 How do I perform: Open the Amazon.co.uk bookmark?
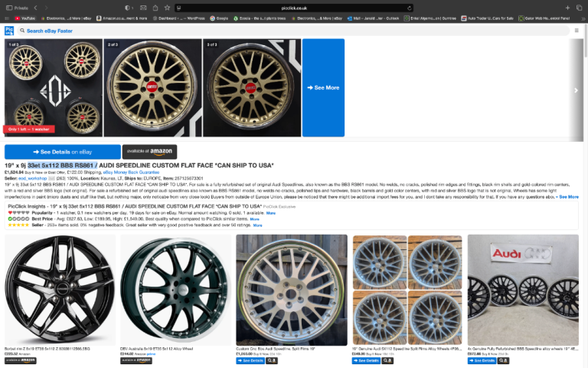point(122,18)
